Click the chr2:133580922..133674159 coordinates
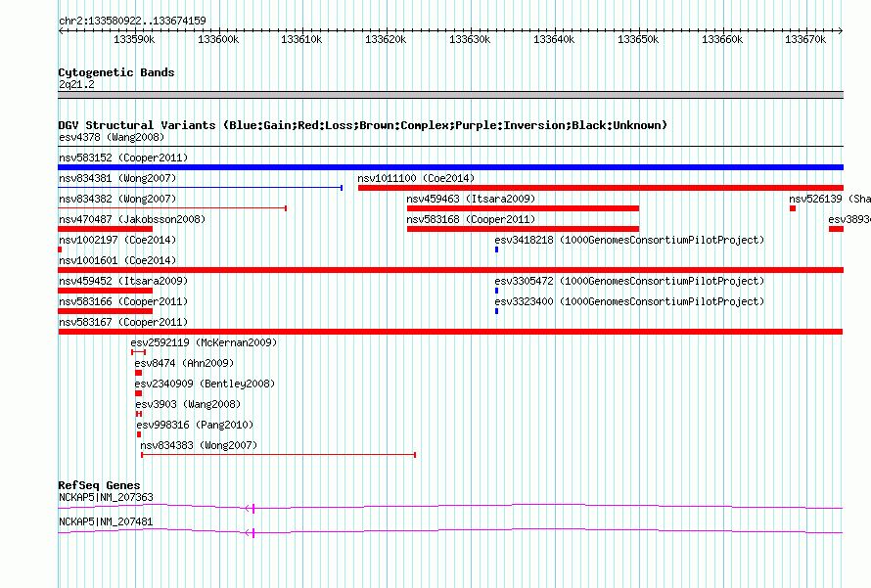 point(132,21)
